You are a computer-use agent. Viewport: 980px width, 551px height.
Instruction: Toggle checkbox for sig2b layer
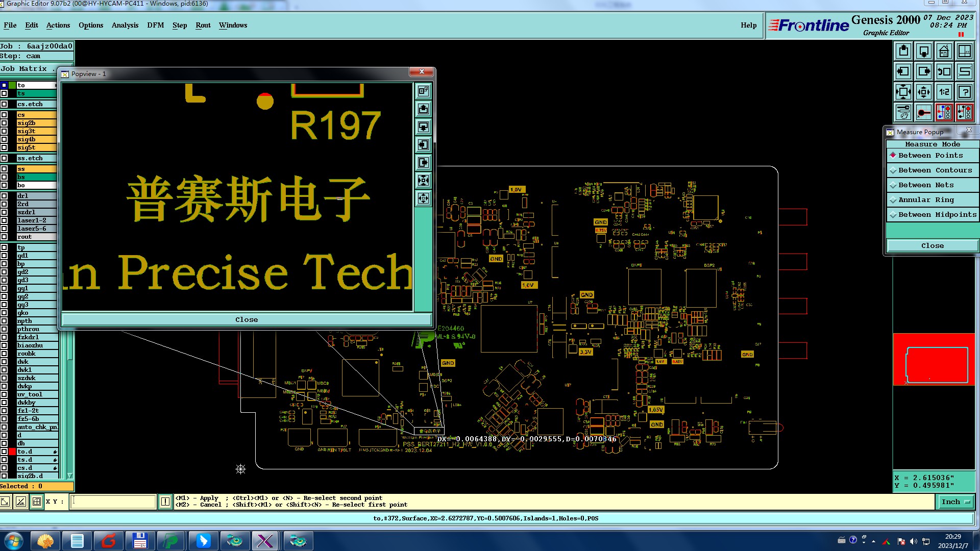coord(4,123)
